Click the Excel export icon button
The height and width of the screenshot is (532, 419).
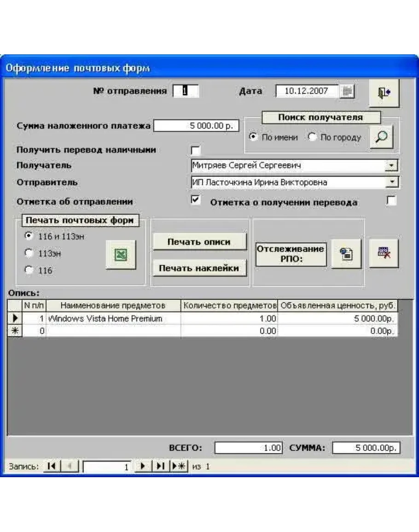pos(121,255)
